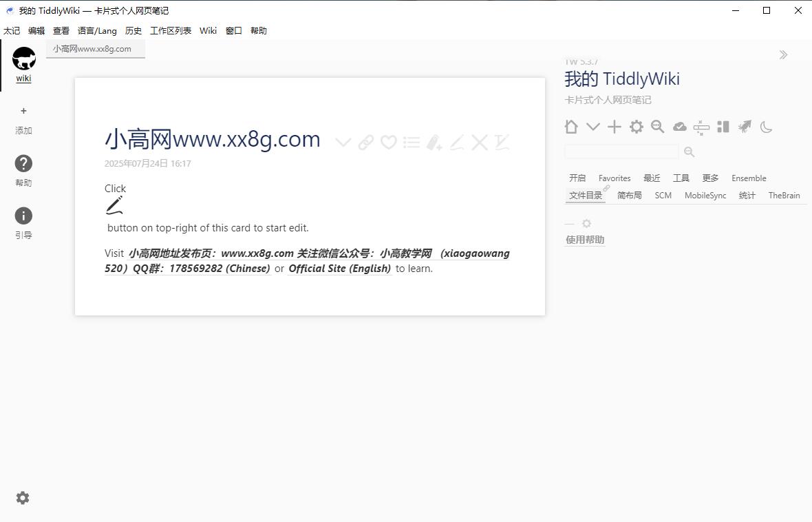Screen dimensions: 812x522
Task: Expand sidebar toolbar down-chevron menu
Action: click(593, 127)
